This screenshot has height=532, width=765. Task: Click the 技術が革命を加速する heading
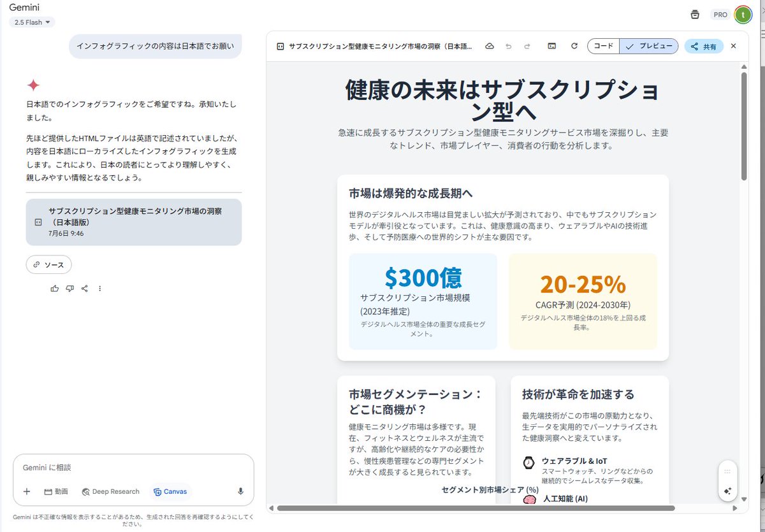(578, 394)
